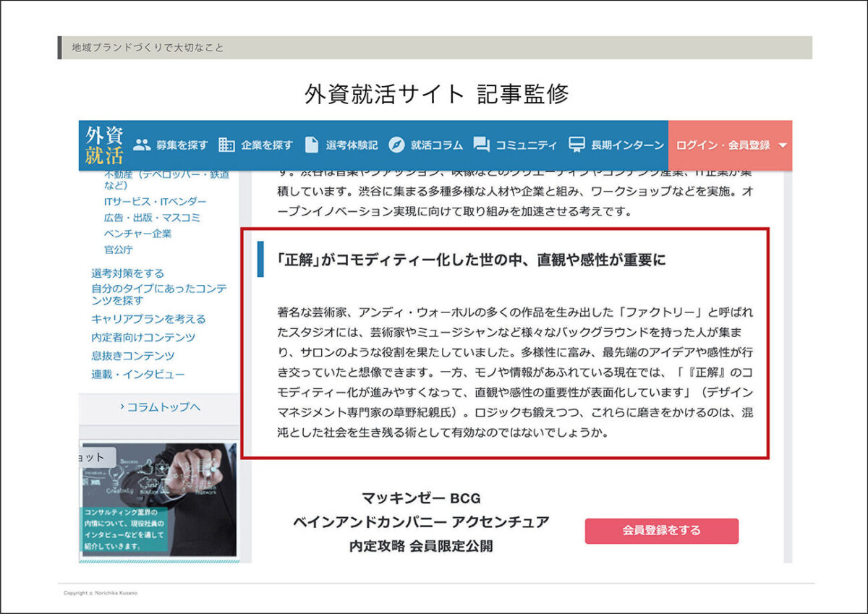Image resolution: width=868 pixels, height=614 pixels.
Task: Open the 募集を探す menu item
Action: coord(182,145)
